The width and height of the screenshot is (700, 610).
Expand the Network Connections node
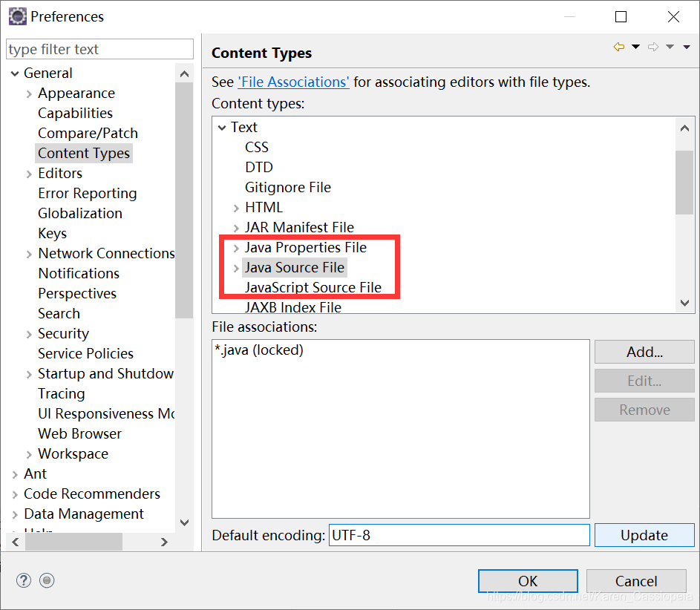[29, 254]
